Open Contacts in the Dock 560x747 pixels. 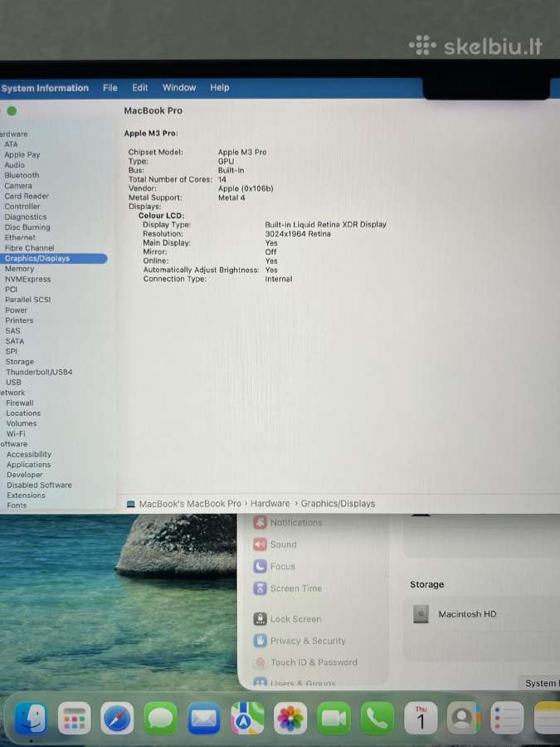pos(463,718)
